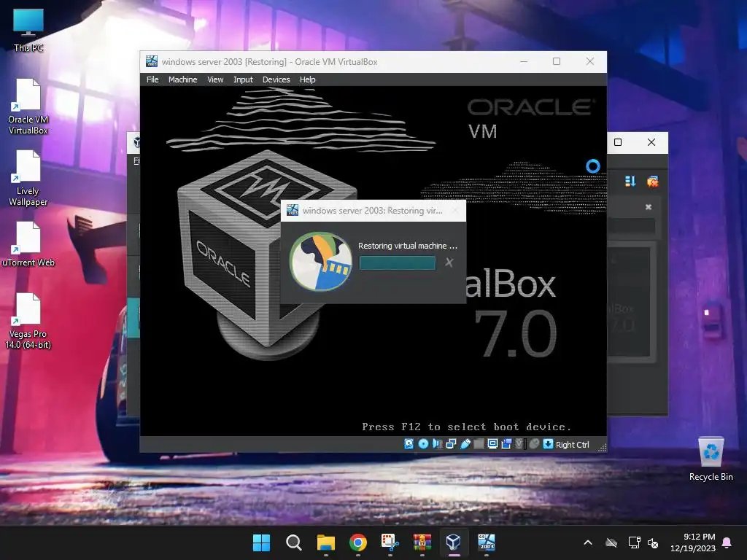Open the Help menu

[x=307, y=79]
